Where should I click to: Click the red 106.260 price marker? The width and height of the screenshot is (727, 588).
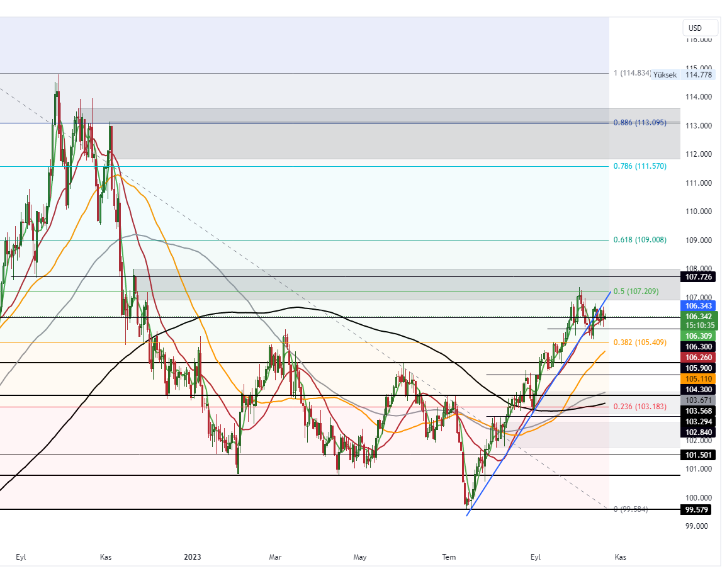[699, 358]
